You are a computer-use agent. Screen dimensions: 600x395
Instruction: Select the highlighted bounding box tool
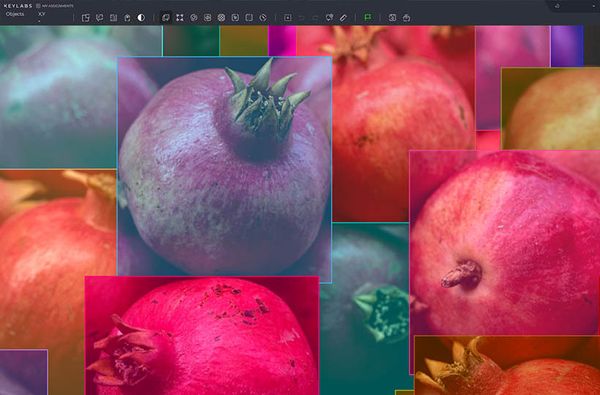pyautogui.click(x=166, y=18)
